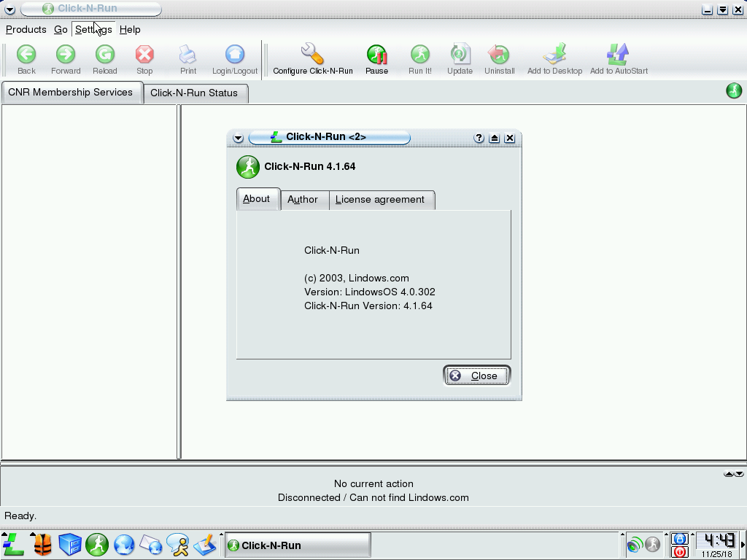Click the Update toolbar icon
The height and width of the screenshot is (560, 747).
point(460,54)
